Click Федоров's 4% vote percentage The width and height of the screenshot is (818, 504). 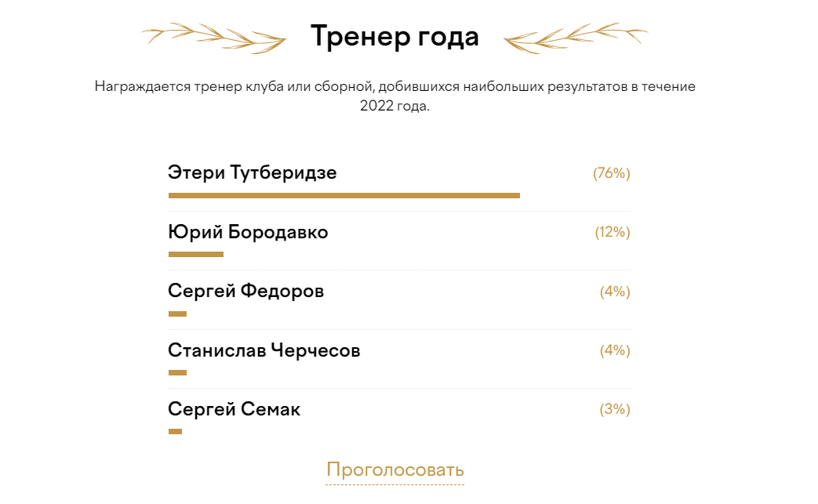(x=615, y=292)
